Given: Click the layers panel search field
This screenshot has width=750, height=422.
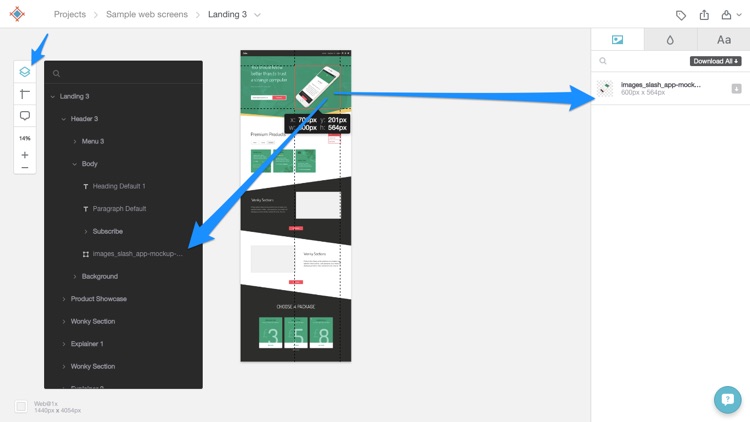Looking at the screenshot, I should [123, 73].
